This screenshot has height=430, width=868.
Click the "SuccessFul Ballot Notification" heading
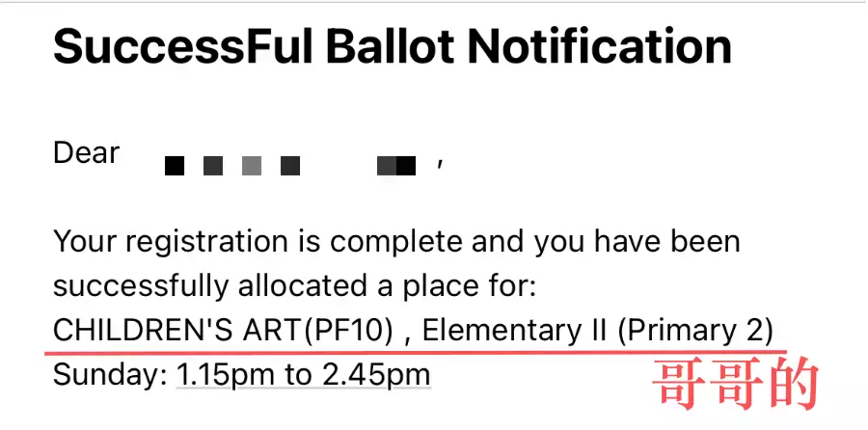392,46
